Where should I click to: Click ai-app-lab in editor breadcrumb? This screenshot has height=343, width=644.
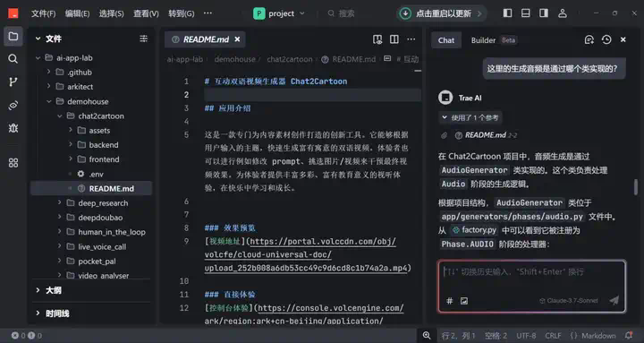[184, 59]
